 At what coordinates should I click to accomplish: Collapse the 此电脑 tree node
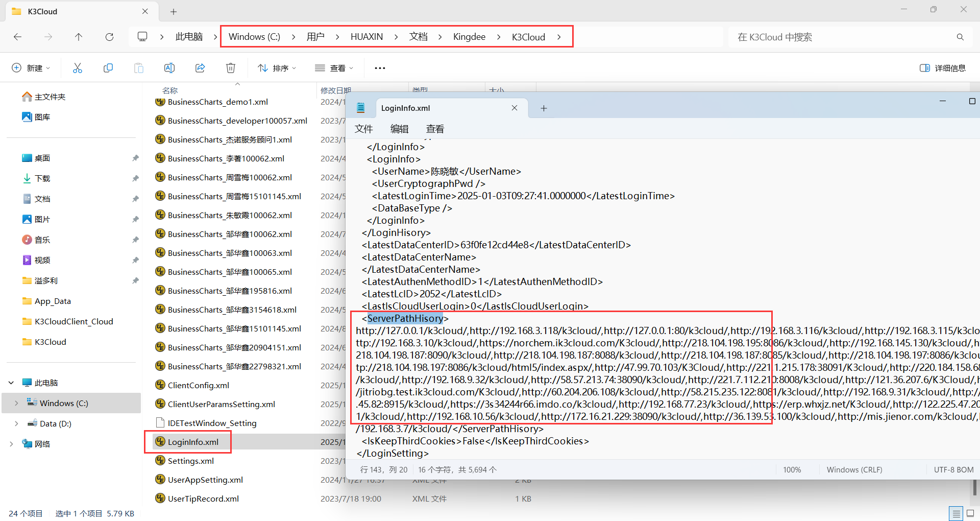pos(11,383)
